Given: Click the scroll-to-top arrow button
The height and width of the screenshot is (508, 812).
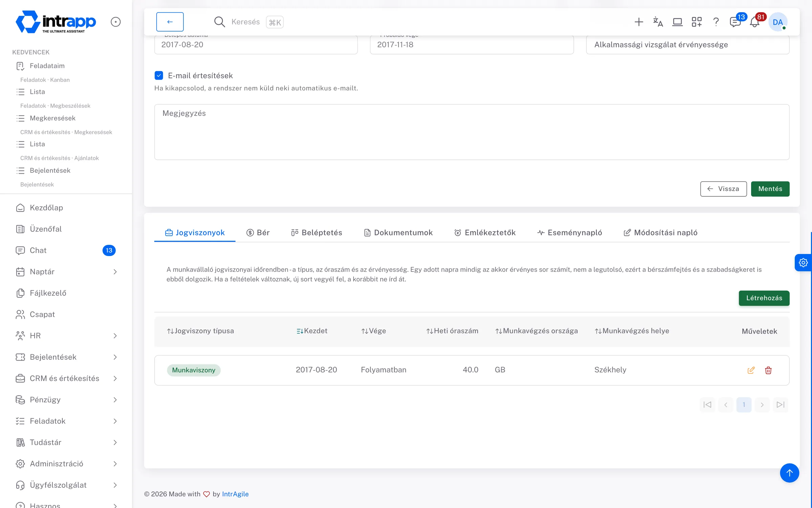Looking at the screenshot, I should click(x=789, y=473).
